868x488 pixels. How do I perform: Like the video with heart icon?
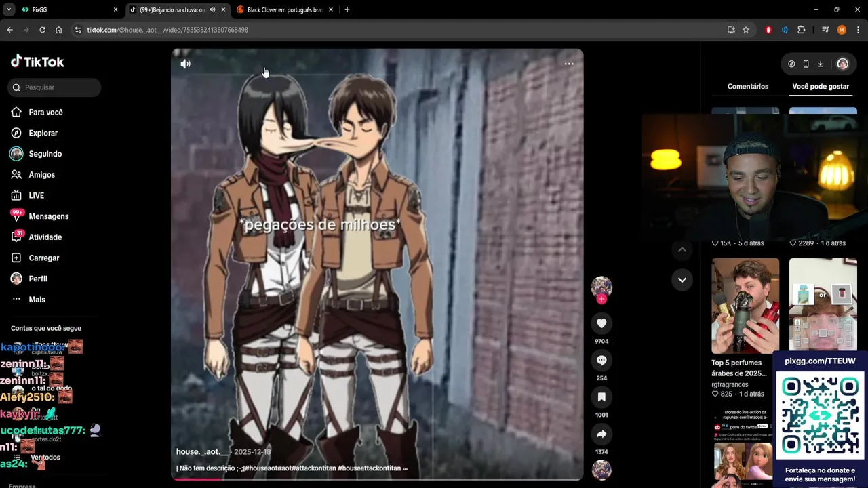click(x=601, y=324)
